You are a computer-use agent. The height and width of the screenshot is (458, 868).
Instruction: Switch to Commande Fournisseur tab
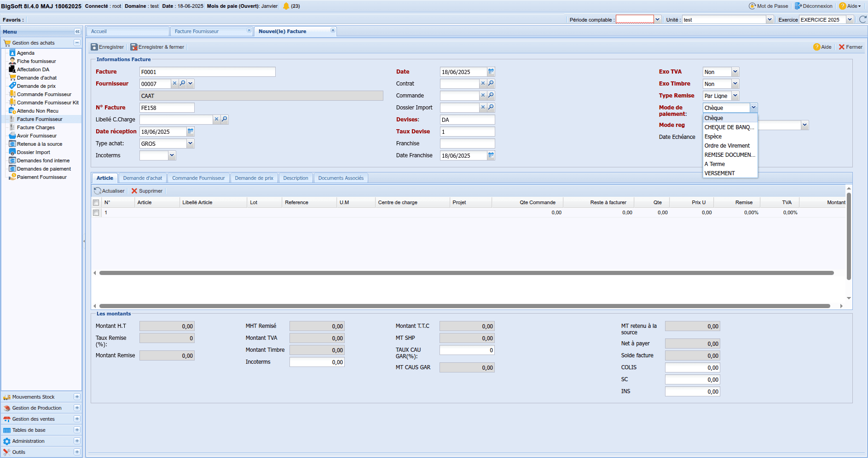[x=198, y=178]
